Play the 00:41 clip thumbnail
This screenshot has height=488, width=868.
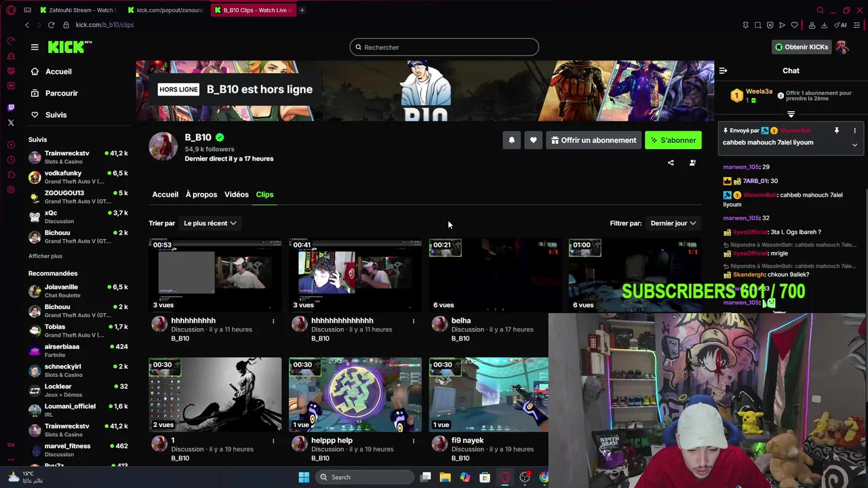pyautogui.click(x=355, y=274)
